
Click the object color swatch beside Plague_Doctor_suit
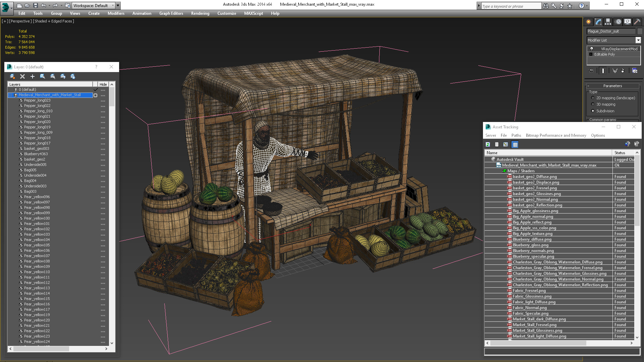click(639, 31)
